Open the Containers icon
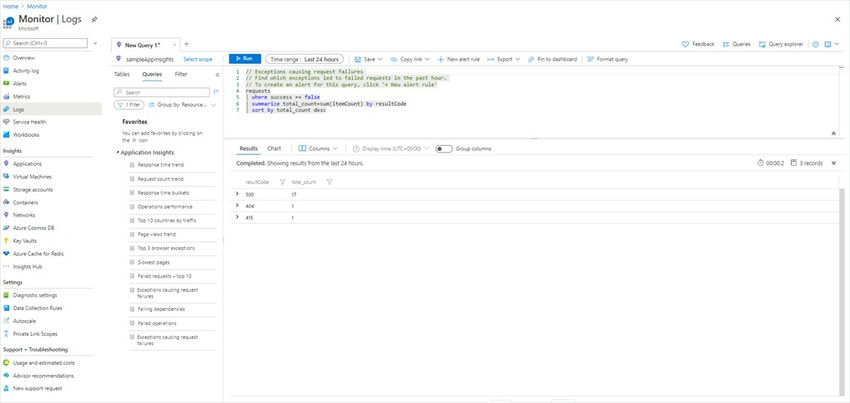Screen dimensions: 850x403 tap(7, 202)
